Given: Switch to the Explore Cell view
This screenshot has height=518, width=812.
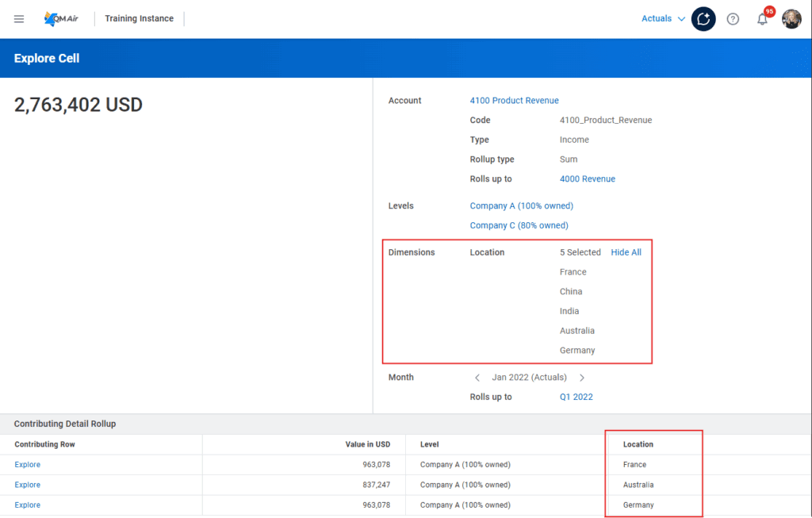Looking at the screenshot, I should 46,58.
